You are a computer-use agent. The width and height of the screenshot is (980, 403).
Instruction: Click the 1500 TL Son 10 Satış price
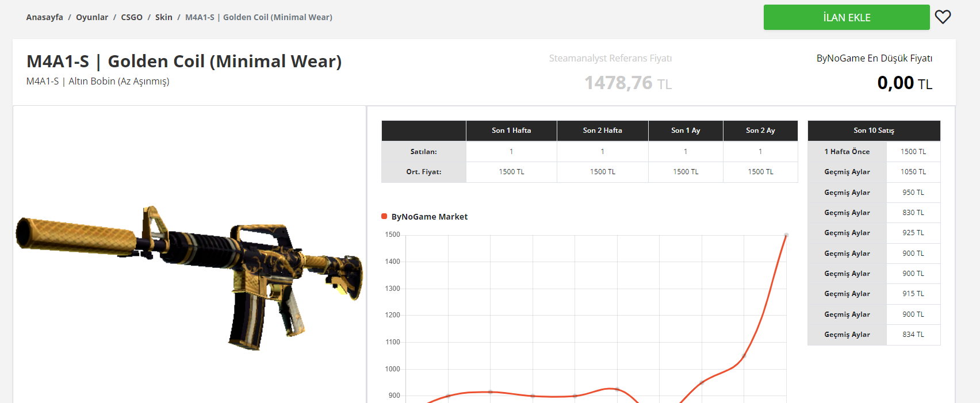click(913, 152)
